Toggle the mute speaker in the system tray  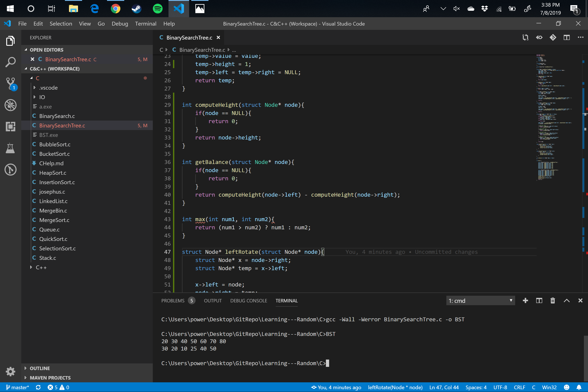click(456, 8)
